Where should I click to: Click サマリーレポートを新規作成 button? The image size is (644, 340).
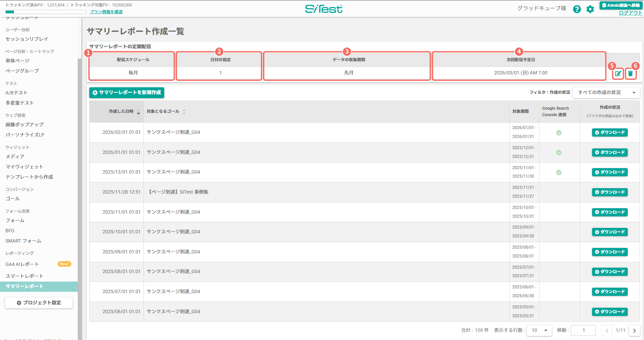click(127, 93)
